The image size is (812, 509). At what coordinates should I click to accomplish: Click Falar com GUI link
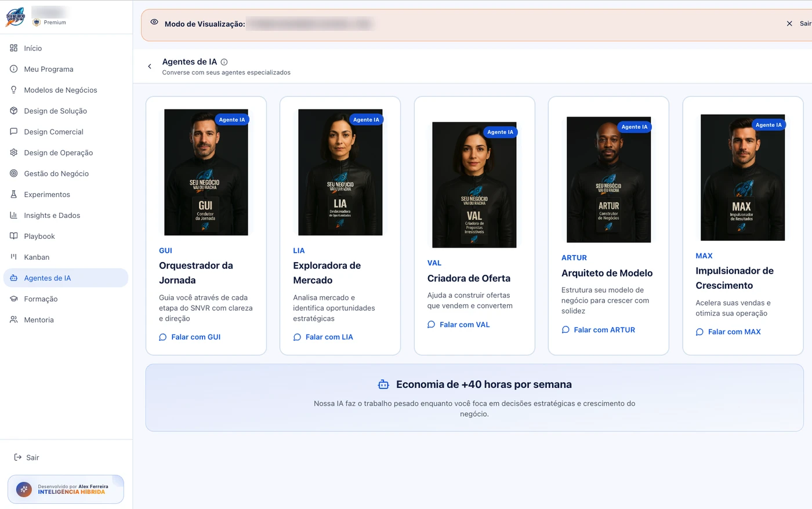(x=190, y=337)
